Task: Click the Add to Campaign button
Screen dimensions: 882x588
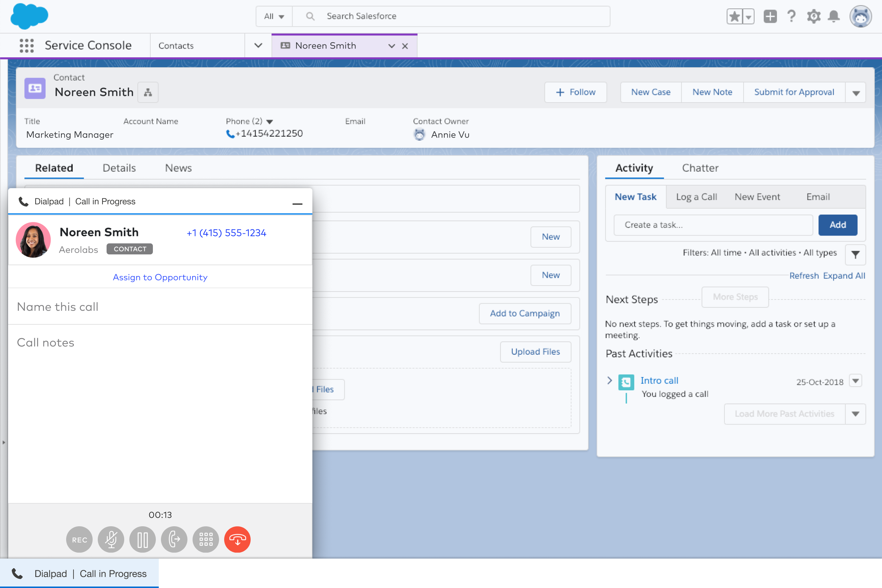Action: point(525,313)
